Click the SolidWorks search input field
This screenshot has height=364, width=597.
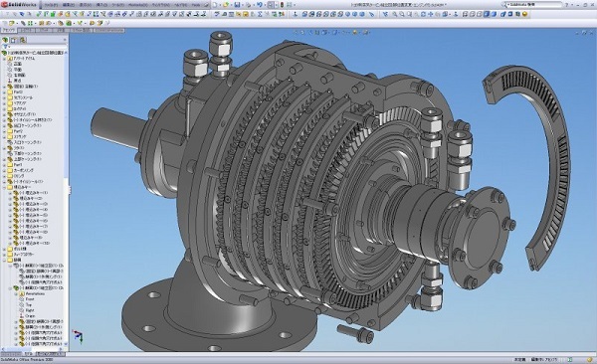coord(534,5)
